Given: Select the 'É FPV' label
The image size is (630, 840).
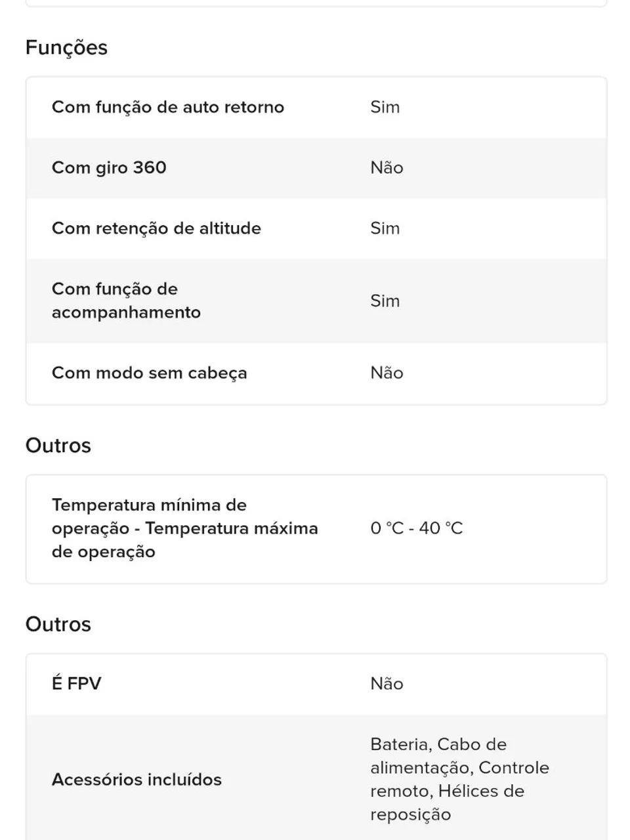Looking at the screenshot, I should (76, 684).
